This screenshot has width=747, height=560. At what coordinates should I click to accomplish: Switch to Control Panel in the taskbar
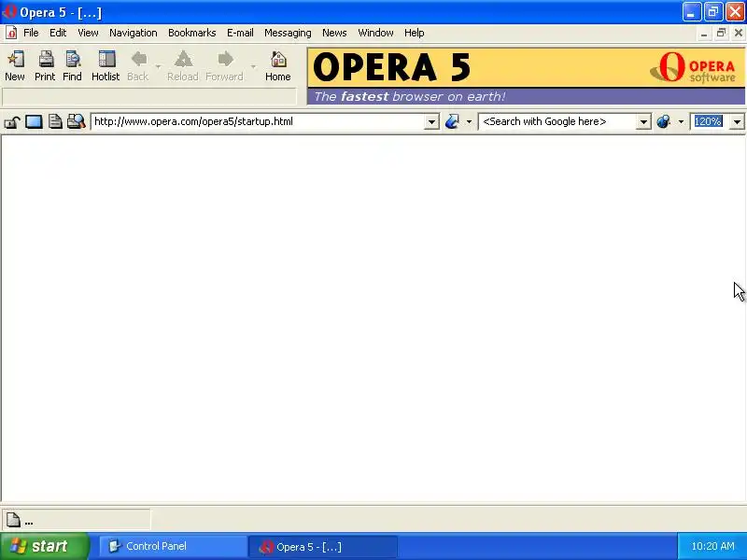coord(174,546)
